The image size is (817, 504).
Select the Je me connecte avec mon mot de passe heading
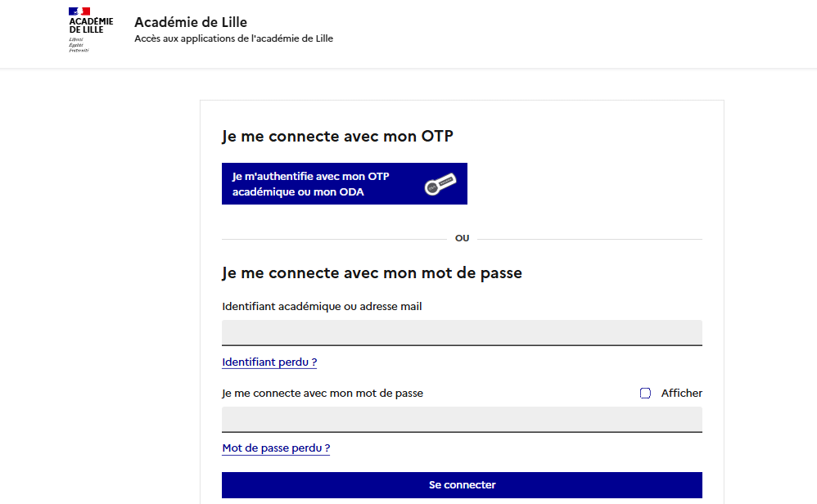coord(372,272)
